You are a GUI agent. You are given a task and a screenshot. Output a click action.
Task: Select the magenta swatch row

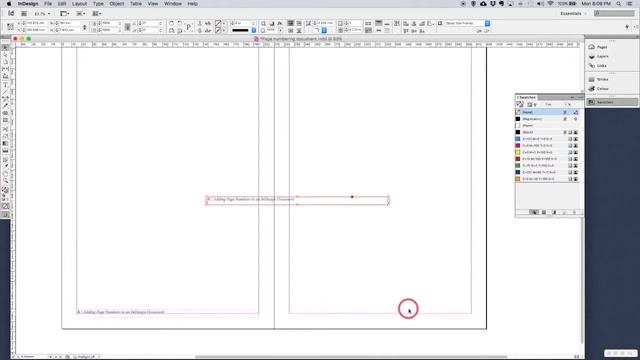(547, 146)
